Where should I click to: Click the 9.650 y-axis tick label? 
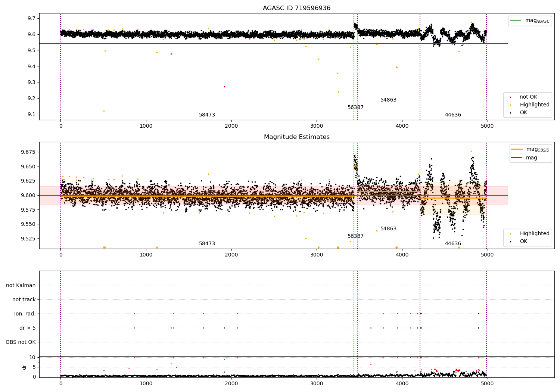tap(28, 167)
